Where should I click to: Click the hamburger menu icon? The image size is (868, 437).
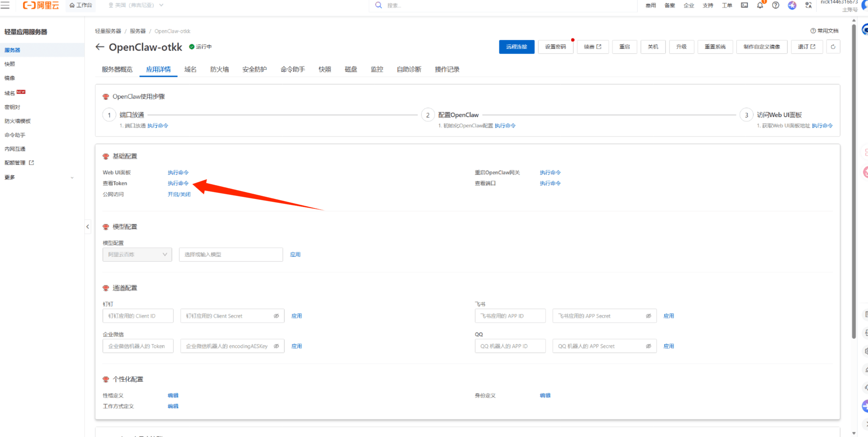(x=5, y=5)
